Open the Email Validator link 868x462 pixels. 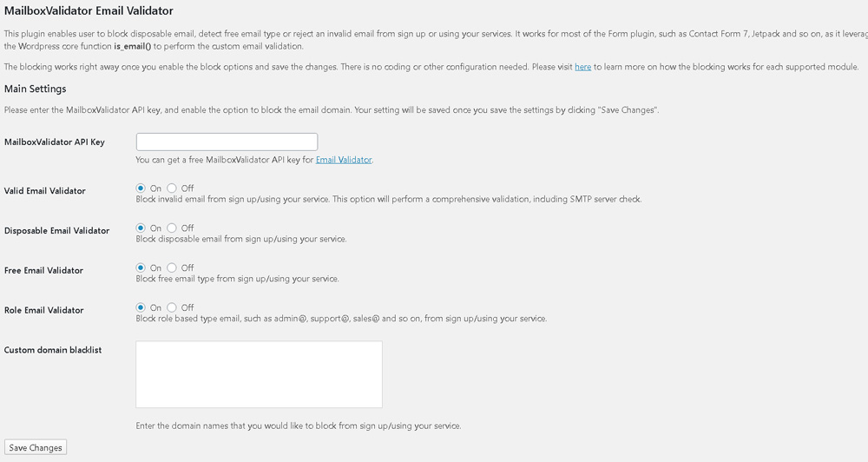[x=344, y=160]
